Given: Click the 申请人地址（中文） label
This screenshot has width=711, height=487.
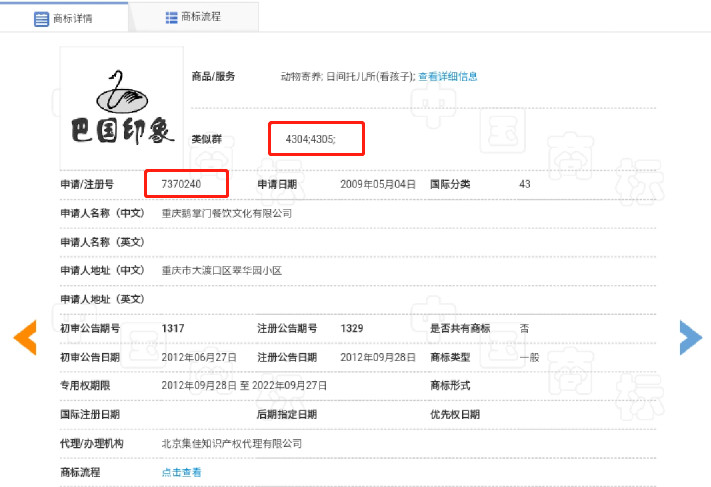Looking at the screenshot, I should click(x=102, y=271).
